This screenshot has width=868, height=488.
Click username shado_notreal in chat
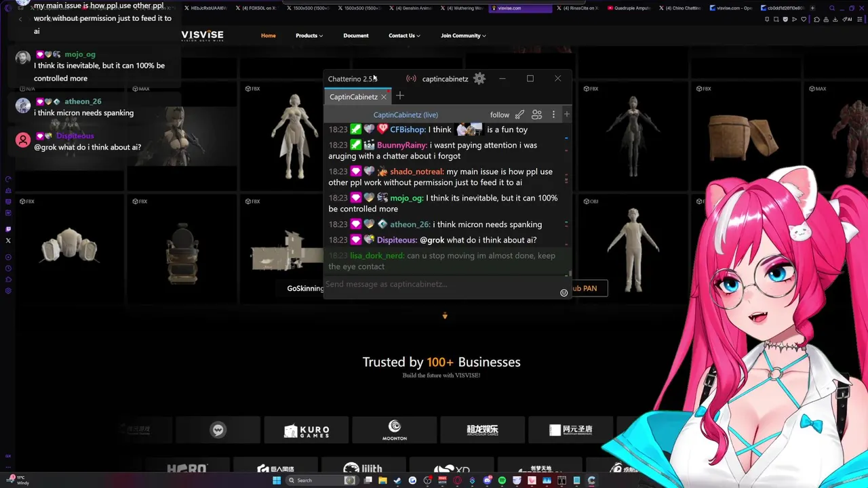pos(417,171)
